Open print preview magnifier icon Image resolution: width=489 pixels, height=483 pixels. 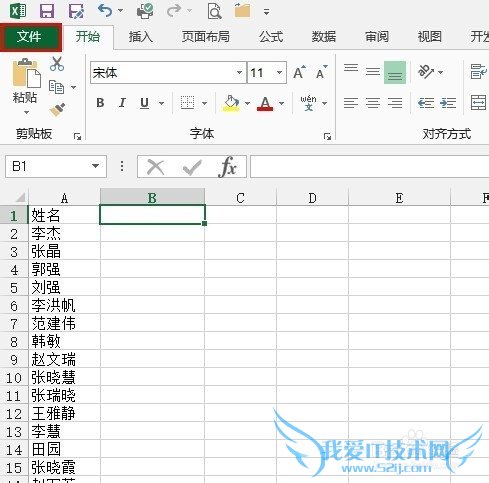pos(214,11)
